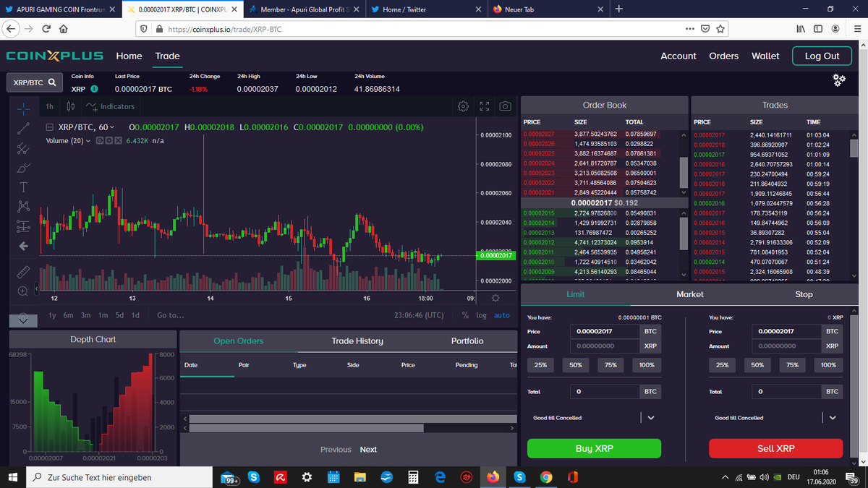Open the candlestick chart style selector
The width and height of the screenshot is (868, 488).
click(70, 106)
